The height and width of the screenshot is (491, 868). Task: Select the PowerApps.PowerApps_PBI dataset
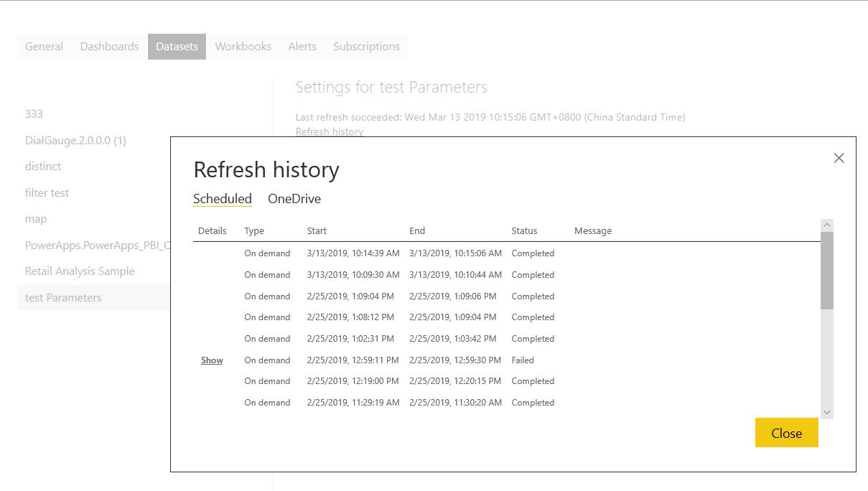coord(97,245)
